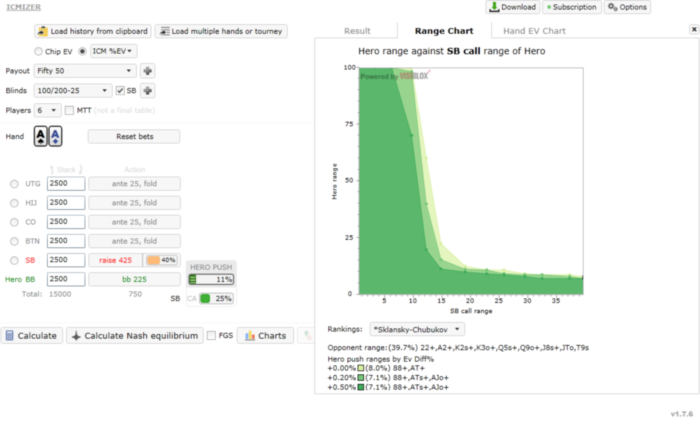Screen dimensions: 700x426
Task: Enable the FGS checkbox
Action: tap(212, 335)
